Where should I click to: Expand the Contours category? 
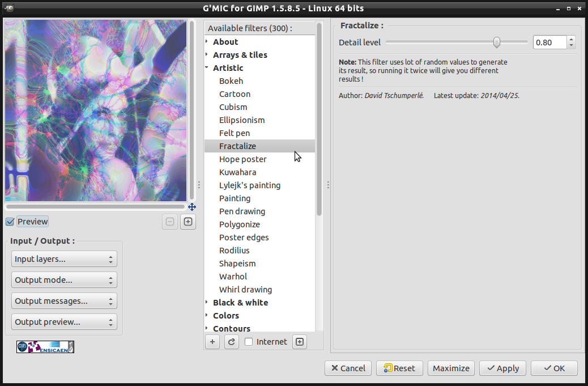[207, 328]
